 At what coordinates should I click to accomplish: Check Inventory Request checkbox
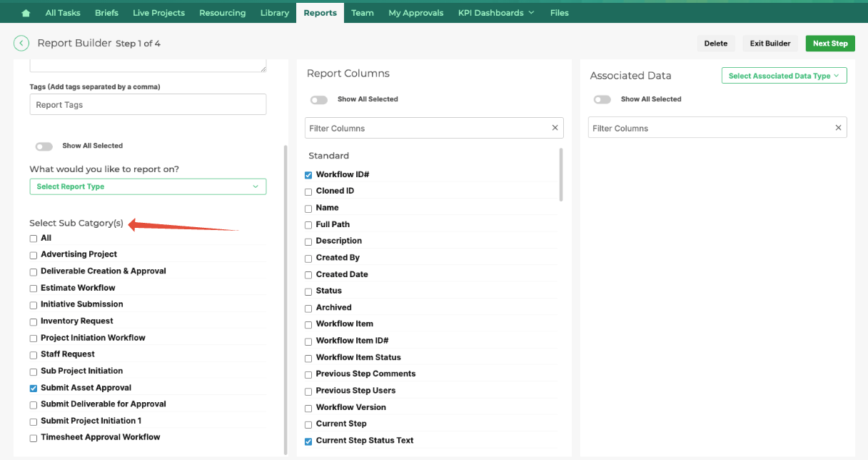point(34,322)
